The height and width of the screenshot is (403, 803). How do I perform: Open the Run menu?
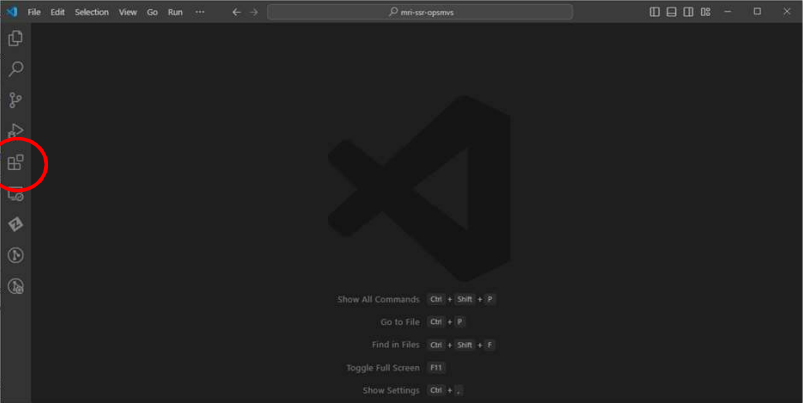click(x=175, y=12)
